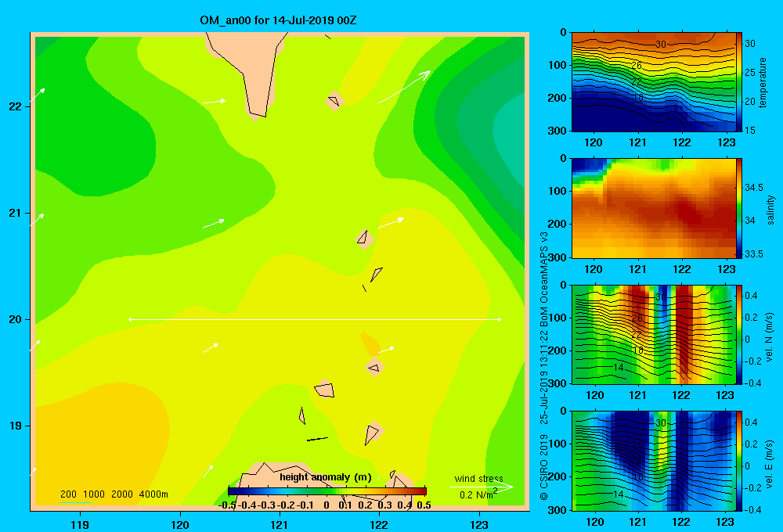Click the 'salinity' vertical axis label
Image resolution: width=783 pixels, height=532 pixels.
click(770, 210)
